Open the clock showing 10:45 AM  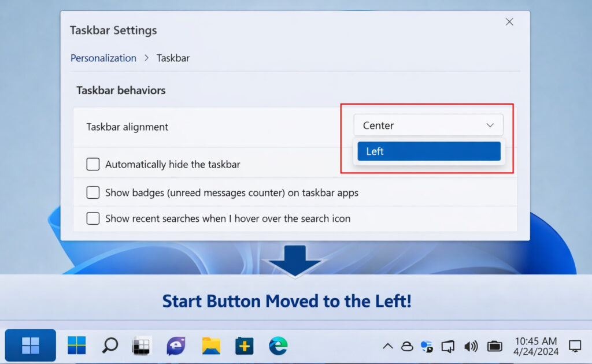point(535,346)
